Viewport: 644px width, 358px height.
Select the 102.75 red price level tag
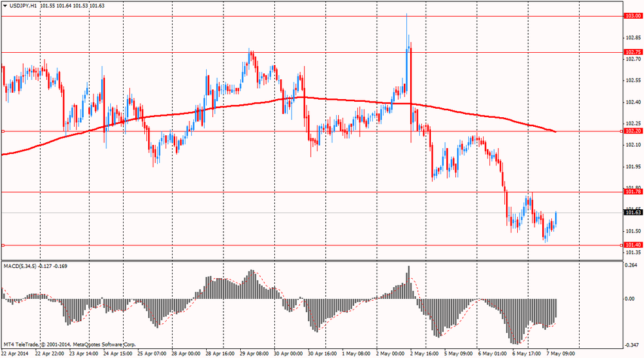[632, 52]
